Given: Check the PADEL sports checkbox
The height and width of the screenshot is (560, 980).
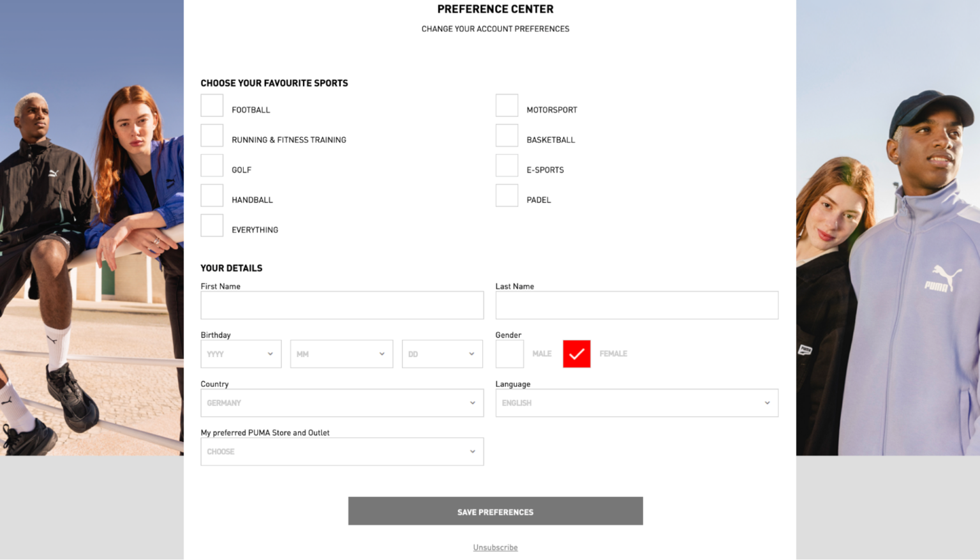Looking at the screenshot, I should (507, 195).
